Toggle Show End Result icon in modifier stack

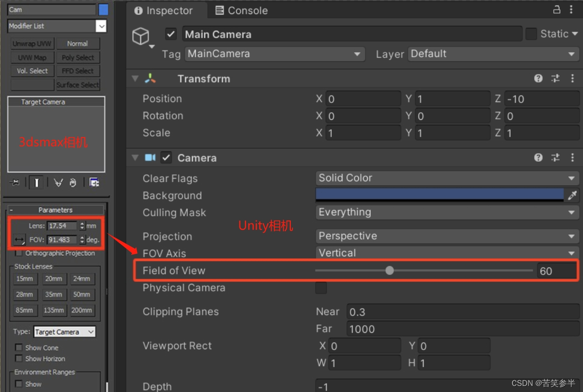36,183
